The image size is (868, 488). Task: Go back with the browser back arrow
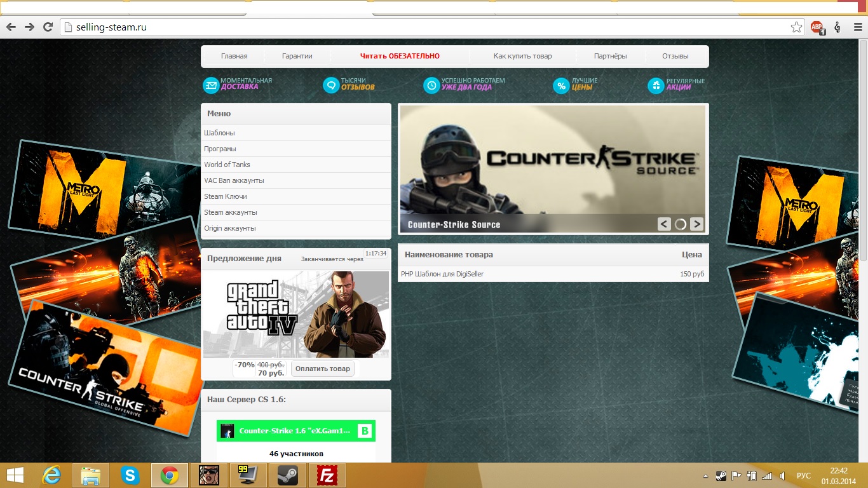(x=11, y=27)
